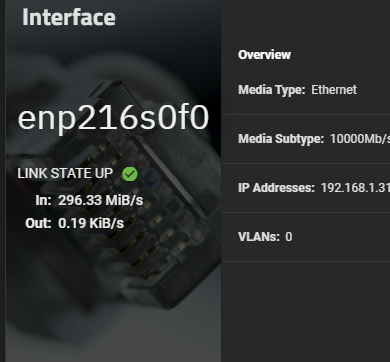Click the IP Addresses label
The height and width of the screenshot is (362, 390).
(276, 188)
